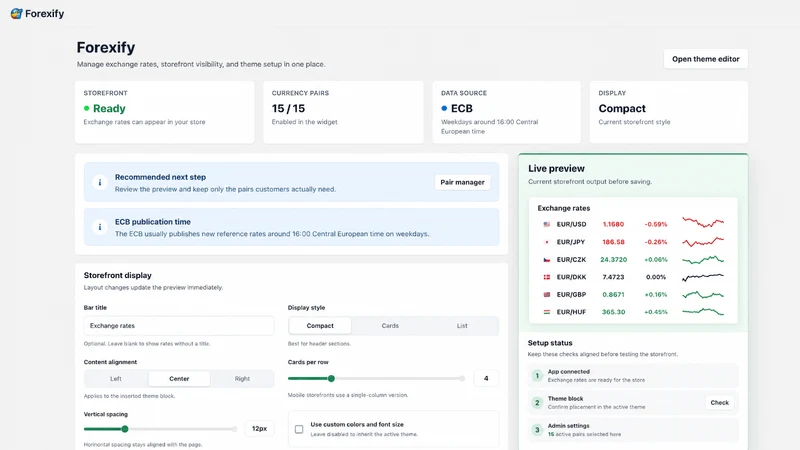Click the Currency Pairs 15 / 15 card

343,112
